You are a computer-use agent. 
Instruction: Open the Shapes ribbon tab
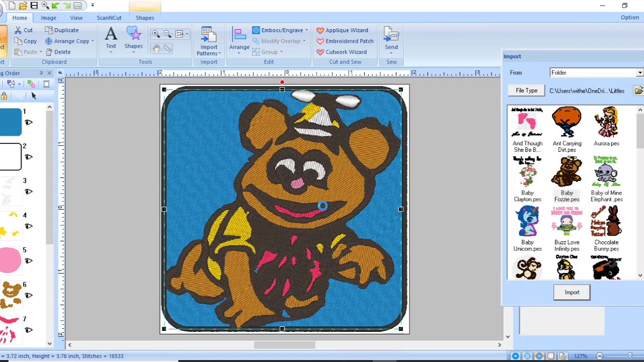click(145, 18)
